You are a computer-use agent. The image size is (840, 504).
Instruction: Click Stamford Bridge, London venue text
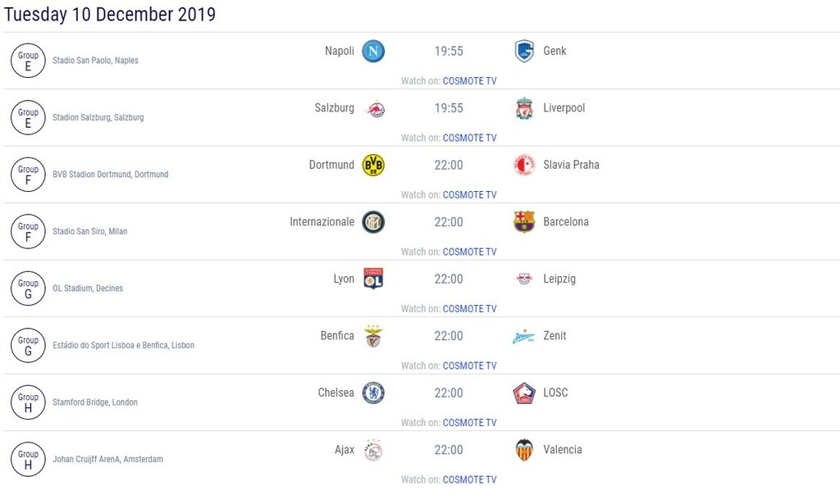[x=95, y=402]
